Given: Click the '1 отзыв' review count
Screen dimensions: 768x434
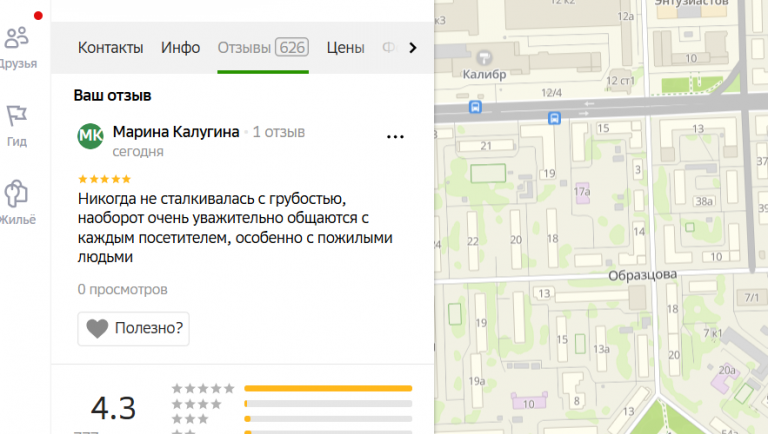Looking at the screenshot, I should pyautogui.click(x=279, y=132).
